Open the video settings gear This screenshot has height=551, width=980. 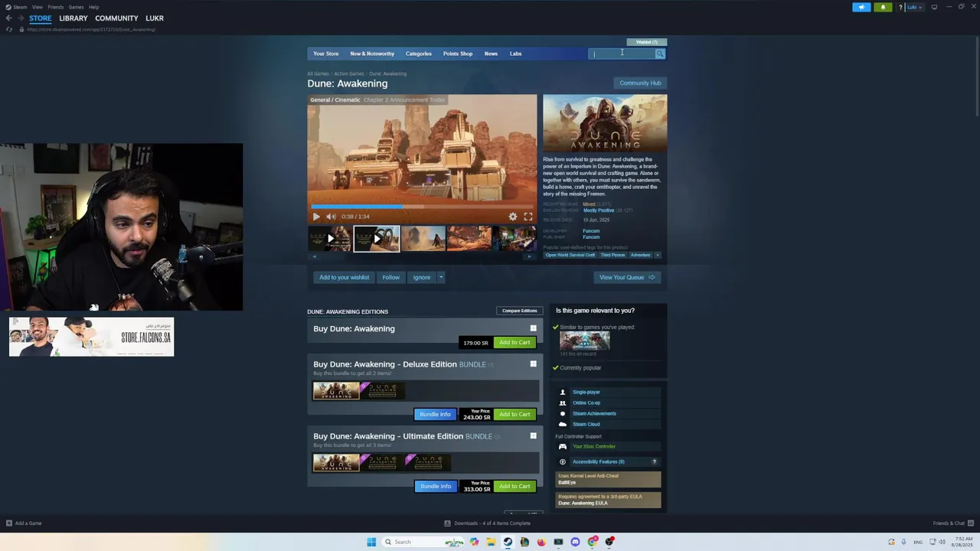pos(513,217)
